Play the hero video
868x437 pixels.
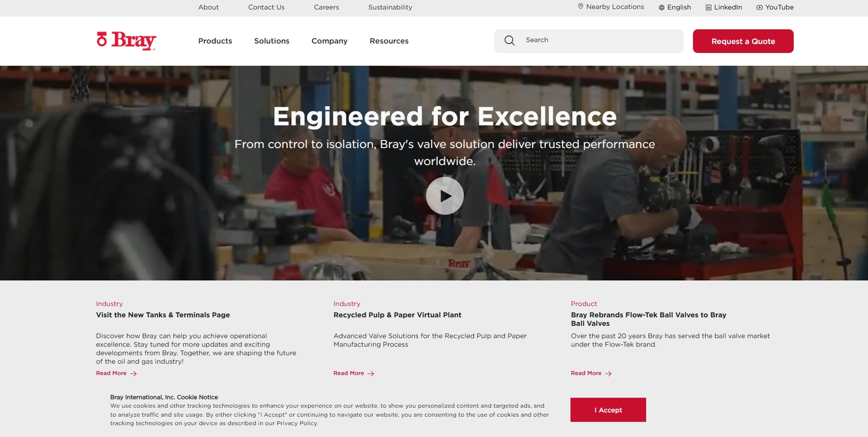click(445, 196)
